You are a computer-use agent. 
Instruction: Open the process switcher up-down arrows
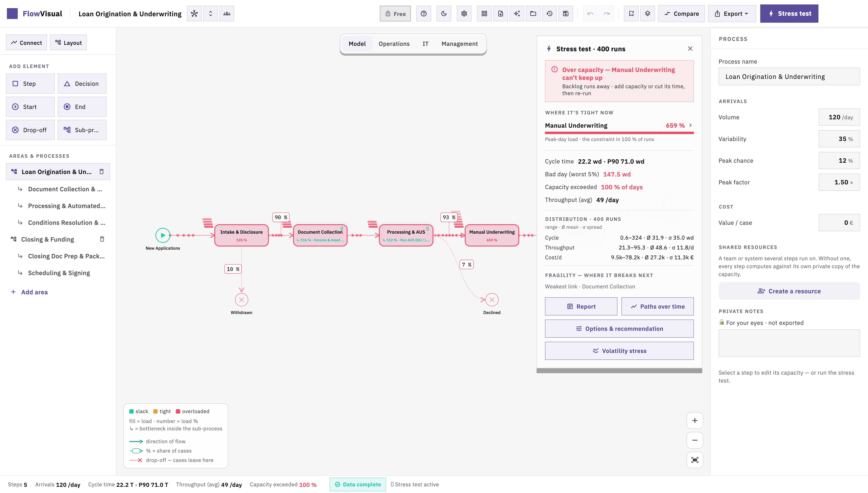coord(210,14)
